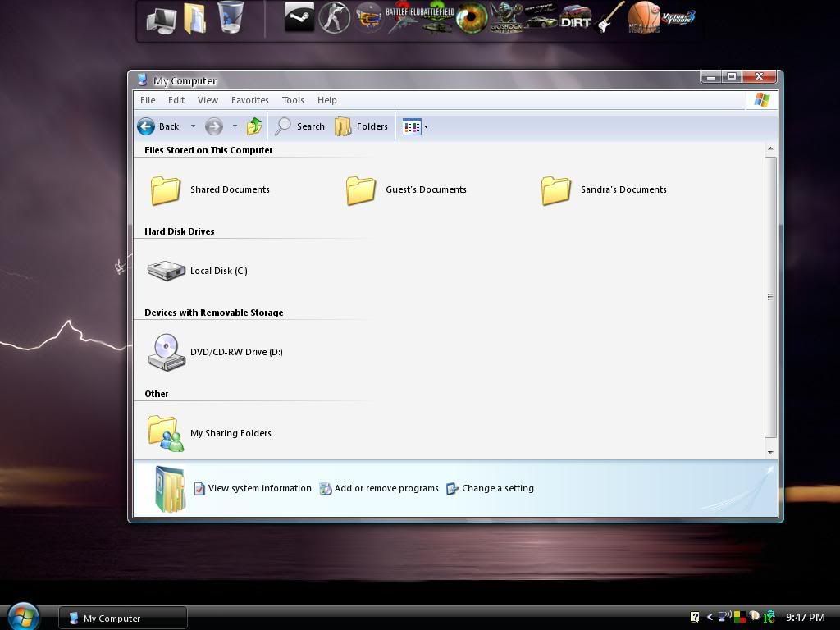Expand the Back history dropdown arrow
Viewport: 840px width, 630px height.
pyautogui.click(x=193, y=126)
